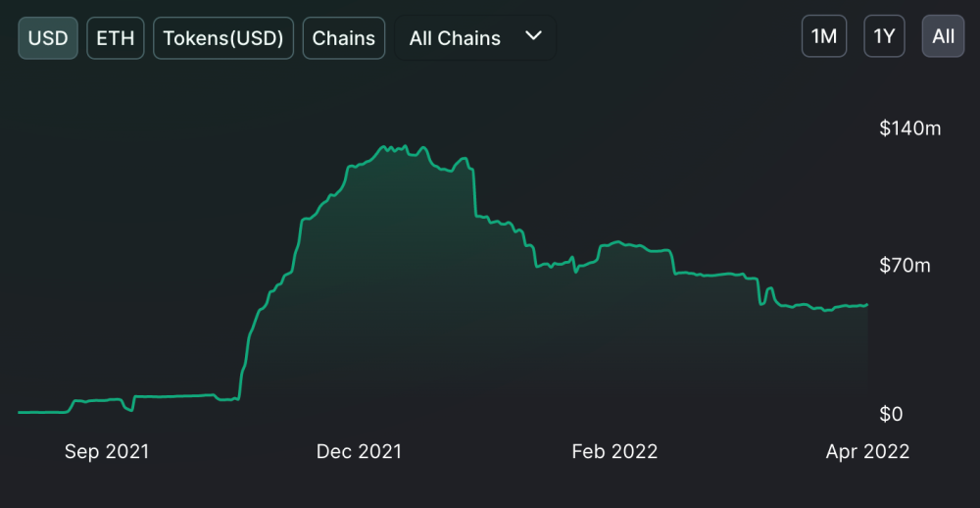Click the $140m y-axis label

click(910, 127)
